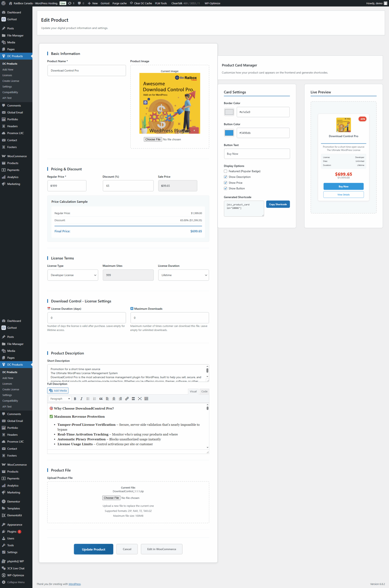The image size is (389, 588).
Task: Click the DownloadControl_1.1.1.zip file name
Action: point(128,491)
